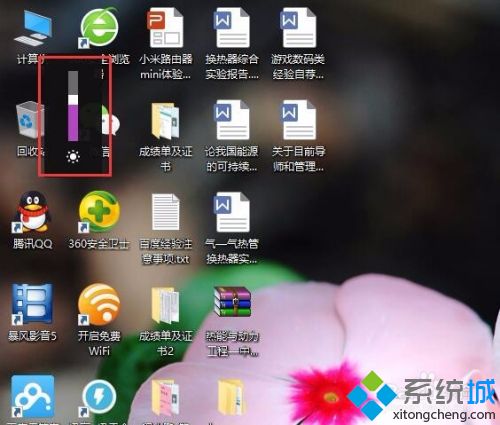Open the 换热器综合实验报告 Word document
This screenshot has height=425, width=500.
pos(232,28)
